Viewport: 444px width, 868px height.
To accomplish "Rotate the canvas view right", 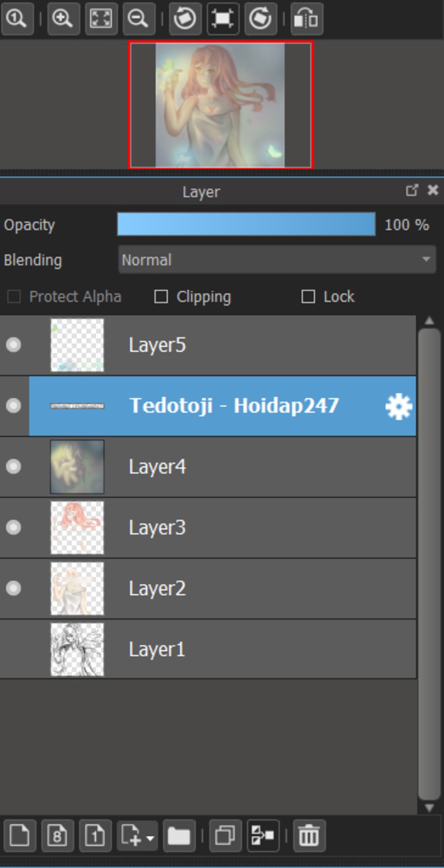I will click(x=261, y=19).
